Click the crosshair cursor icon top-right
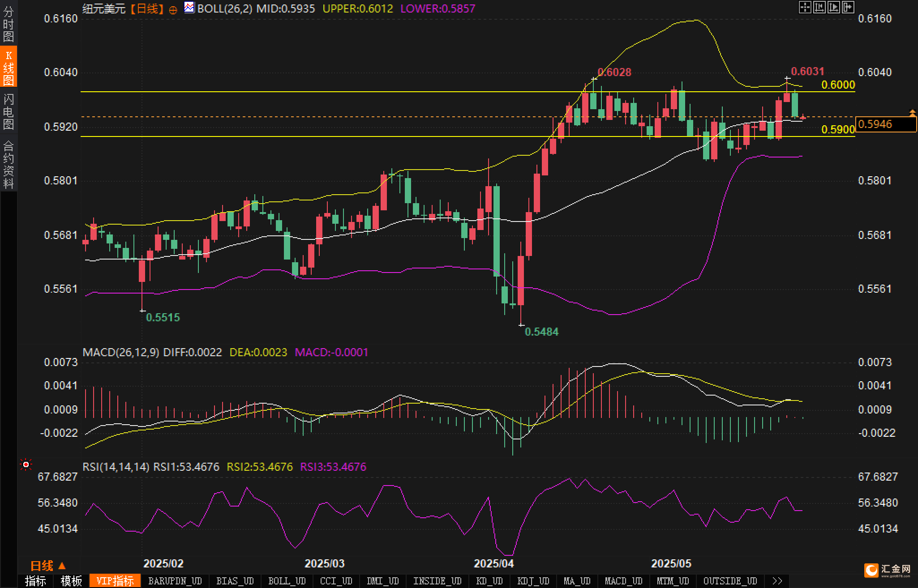 point(805,7)
